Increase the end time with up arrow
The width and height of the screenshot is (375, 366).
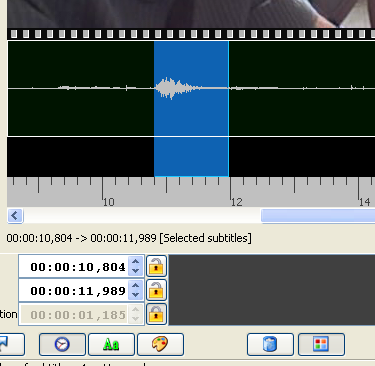coord(135,286)
